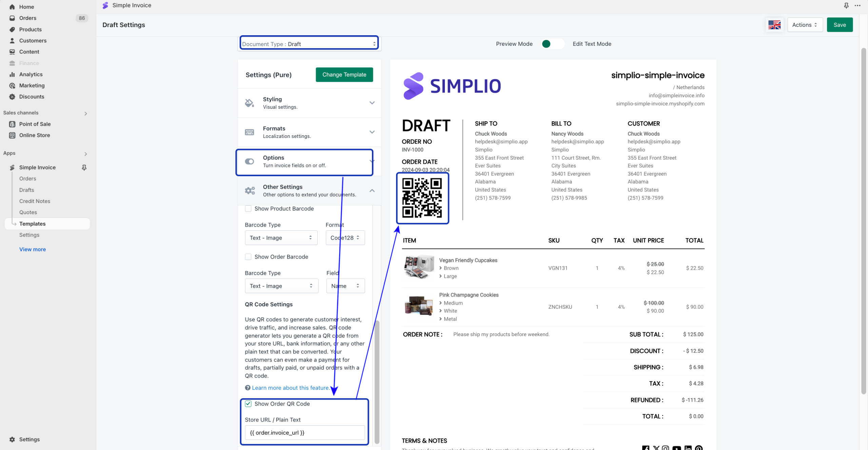The width and height of the screenshot is (868, 450).
Task: Click the pin icon beside Simple Invoice
Action: pyautogui.click(x=84, y=167)
